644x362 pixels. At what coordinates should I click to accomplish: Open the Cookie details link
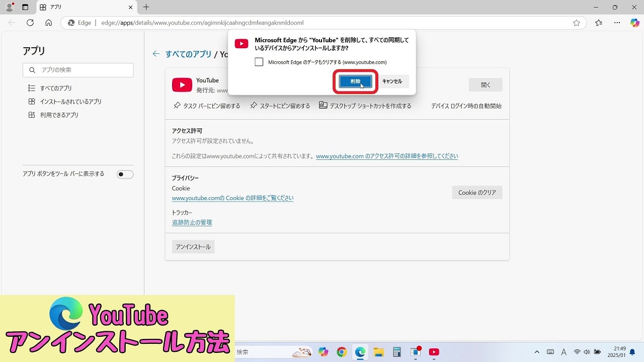(x=232, y=198)
